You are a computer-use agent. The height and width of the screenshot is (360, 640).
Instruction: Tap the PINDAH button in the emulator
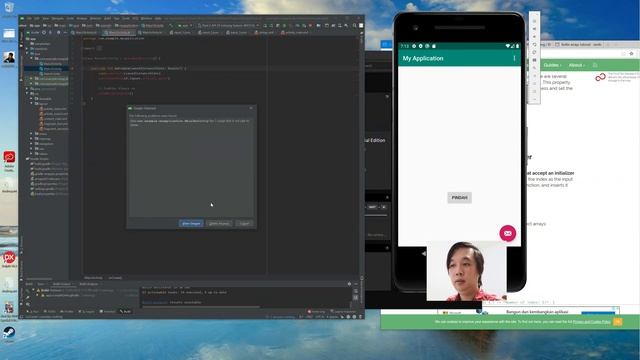(x=459, y=198)
